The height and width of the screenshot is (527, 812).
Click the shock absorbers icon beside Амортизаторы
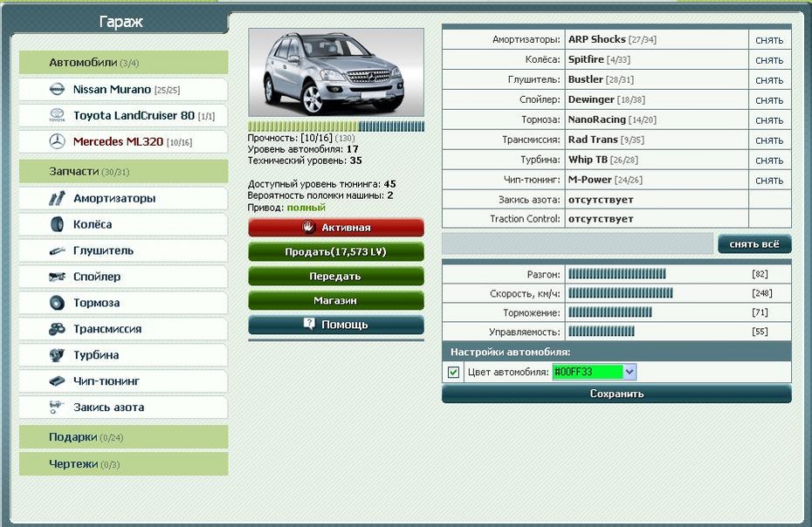[57, 198]
